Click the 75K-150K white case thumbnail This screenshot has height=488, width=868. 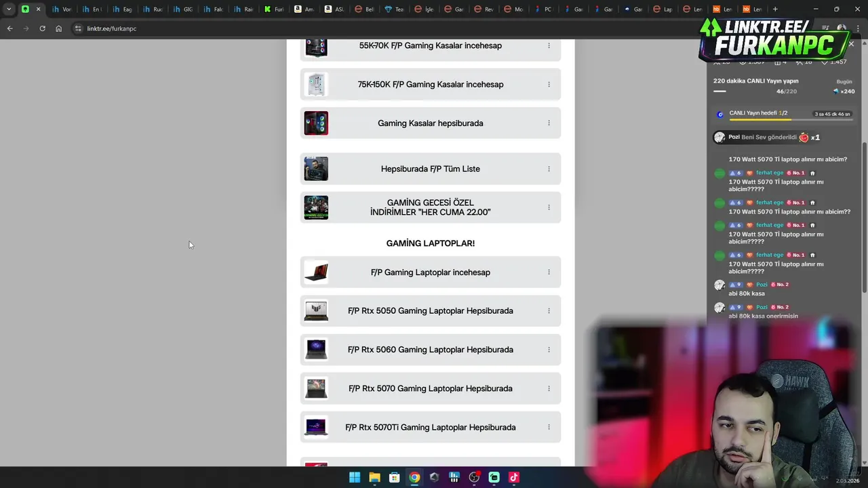click(x=316, y=85)
